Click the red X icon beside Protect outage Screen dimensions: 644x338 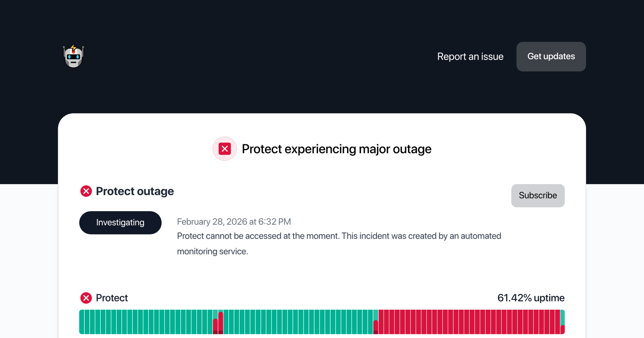pos(86,191)
